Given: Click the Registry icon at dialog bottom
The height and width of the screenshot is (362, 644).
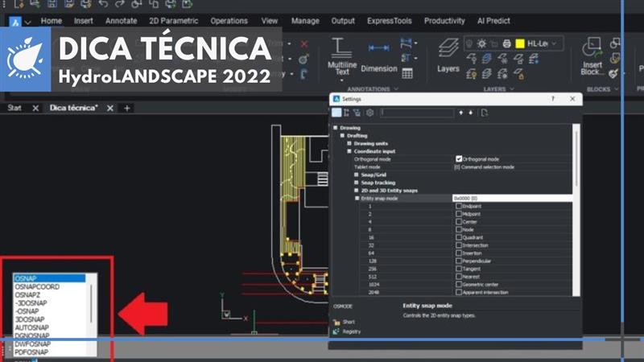Looking at the screenshot, I should point(336,331).
